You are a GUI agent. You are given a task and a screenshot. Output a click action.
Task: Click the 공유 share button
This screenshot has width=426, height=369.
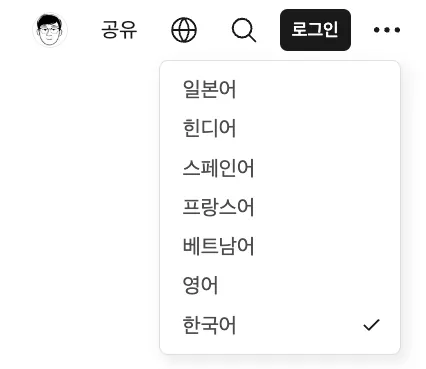(119, 30)
